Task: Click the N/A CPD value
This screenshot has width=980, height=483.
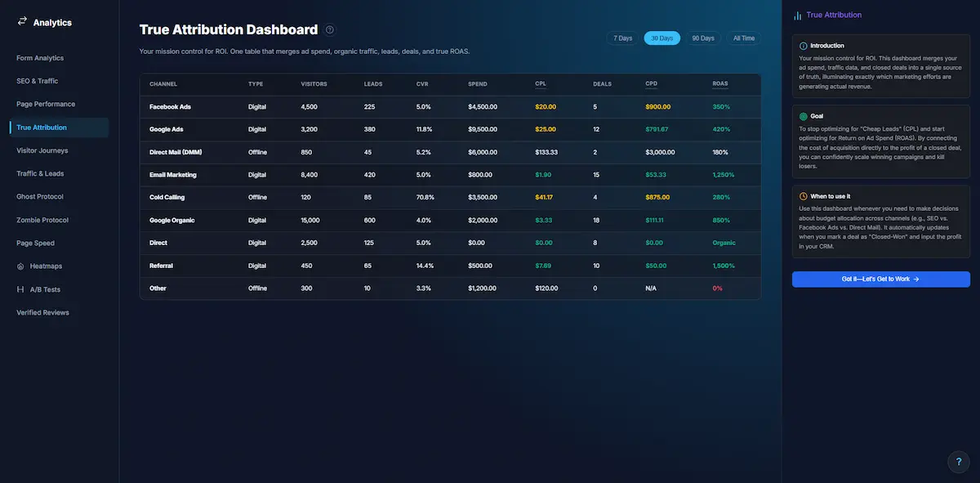Action: 651,288
